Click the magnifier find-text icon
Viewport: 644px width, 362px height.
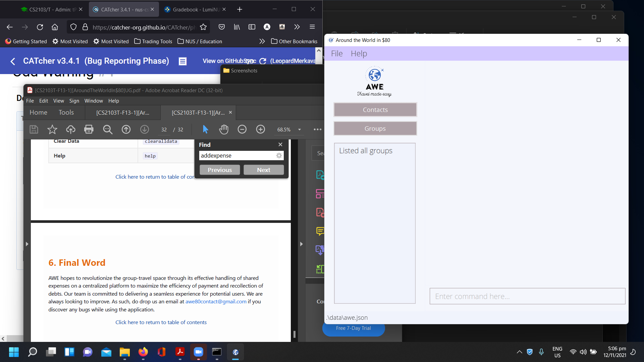(x=108, y=129)
